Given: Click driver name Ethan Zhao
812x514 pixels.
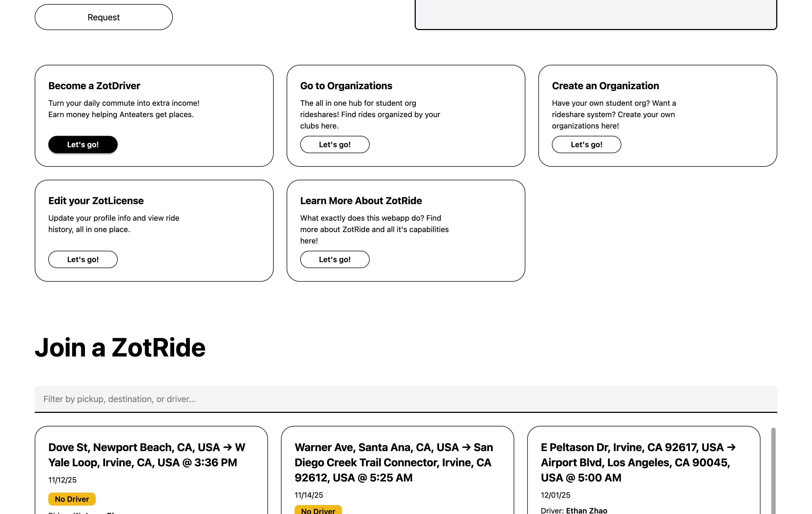Looking at the screenshot, I should point(586,510).
